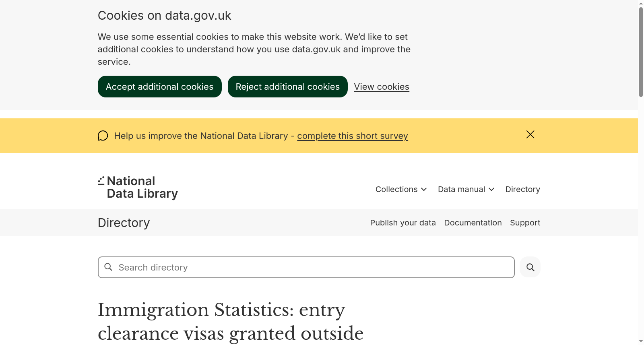Focus the Search directory input field

click(x=306, y=267)
